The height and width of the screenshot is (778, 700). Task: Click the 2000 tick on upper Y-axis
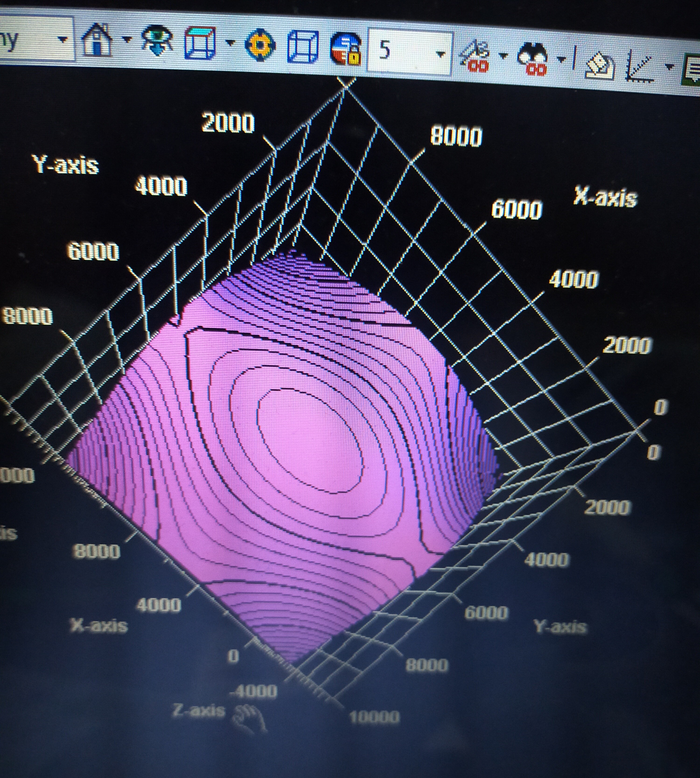(228, 123)
